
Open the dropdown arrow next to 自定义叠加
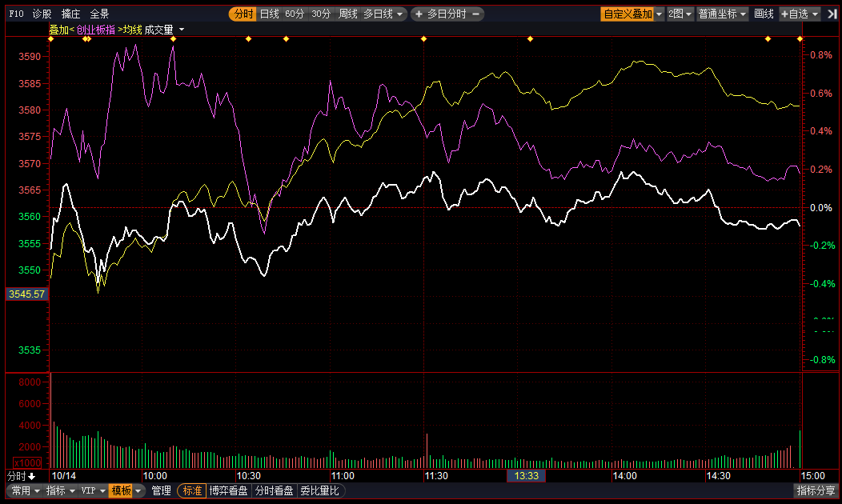pyautogui.click(x=660, y=14)
